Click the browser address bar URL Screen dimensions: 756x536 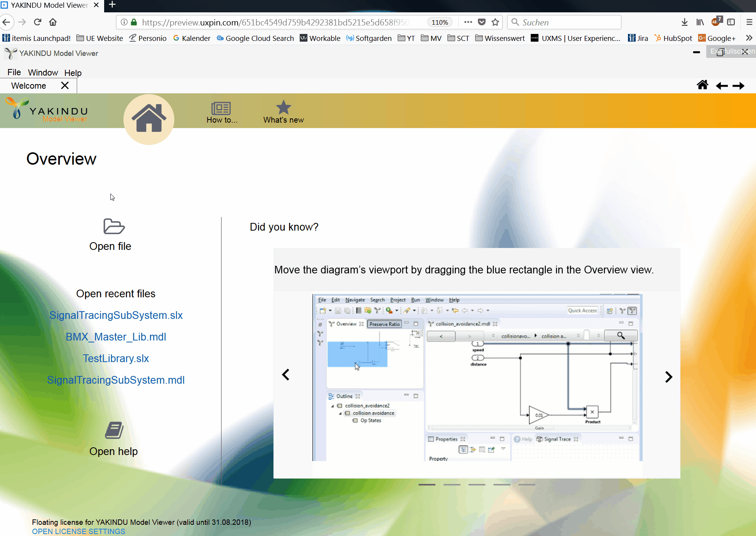[275, 22]
